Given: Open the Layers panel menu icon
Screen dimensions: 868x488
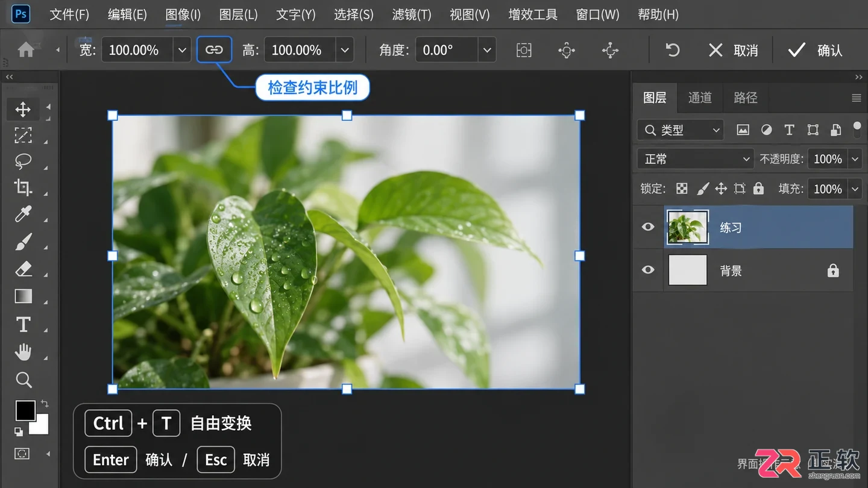Looking at the screenshot, I should coord(856,98).
